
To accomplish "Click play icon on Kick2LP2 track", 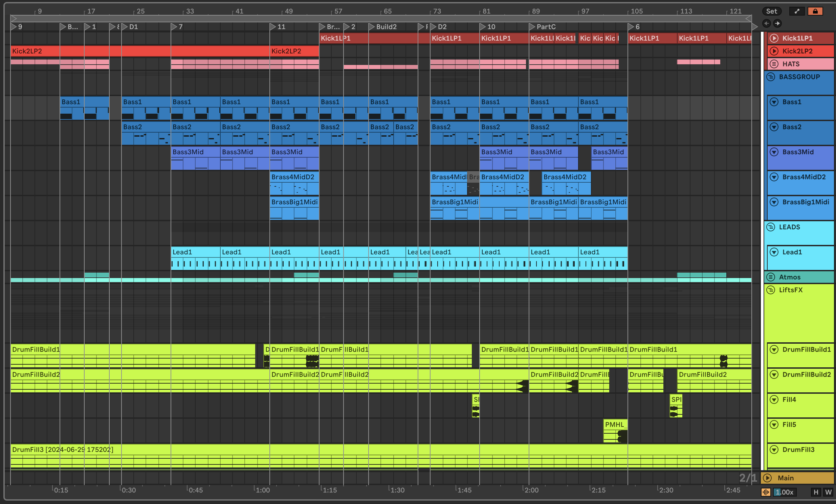I will [x=774, y=51].
